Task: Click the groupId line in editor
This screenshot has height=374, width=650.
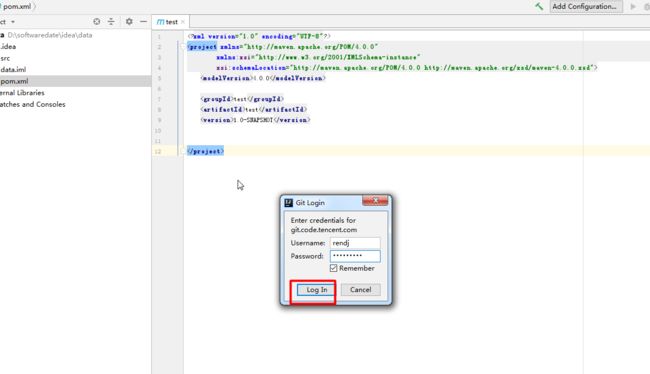Action: click(242, 99)
